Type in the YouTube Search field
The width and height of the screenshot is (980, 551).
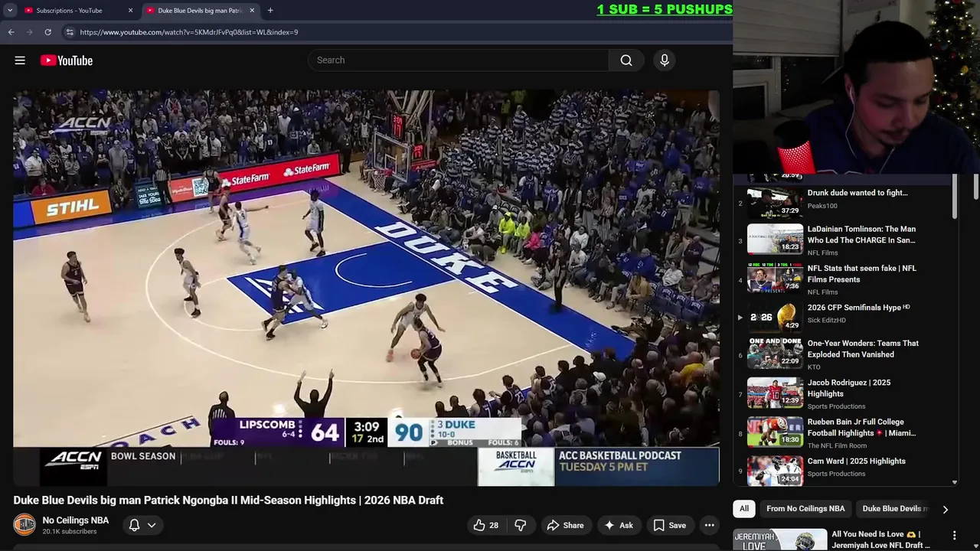coord(459,60)
